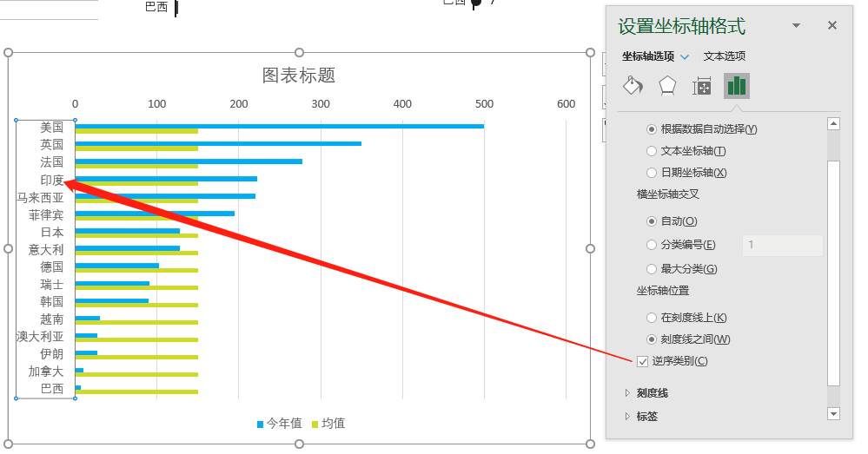
Task: Click the 澳大利亚 category axis label
Action: coord(40,336)
